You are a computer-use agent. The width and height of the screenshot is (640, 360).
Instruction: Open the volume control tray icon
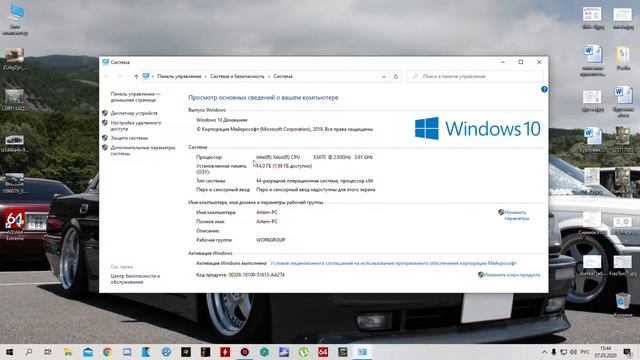point(573,352)
